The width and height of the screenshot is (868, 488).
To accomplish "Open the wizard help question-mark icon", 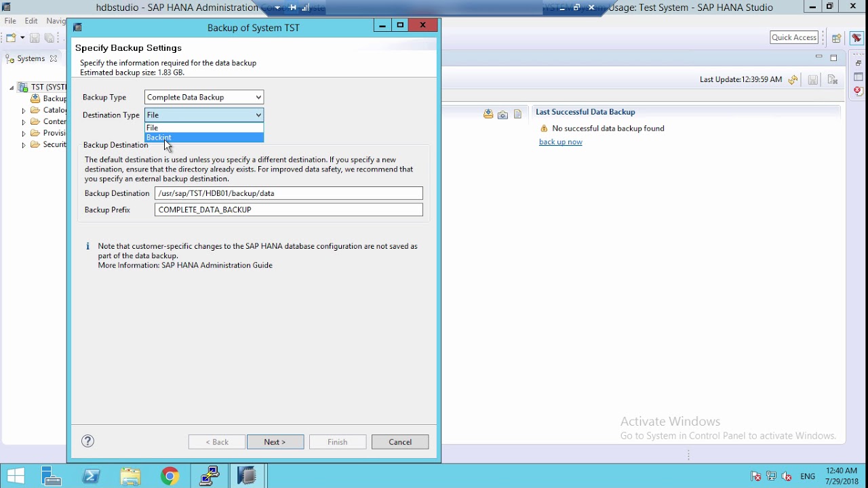I will point(87,441).
